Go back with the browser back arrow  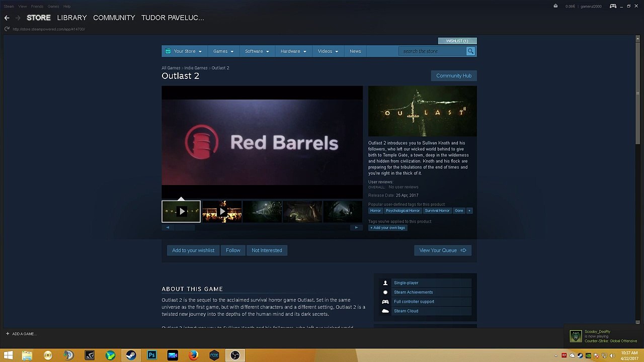[x=7, y=18]
